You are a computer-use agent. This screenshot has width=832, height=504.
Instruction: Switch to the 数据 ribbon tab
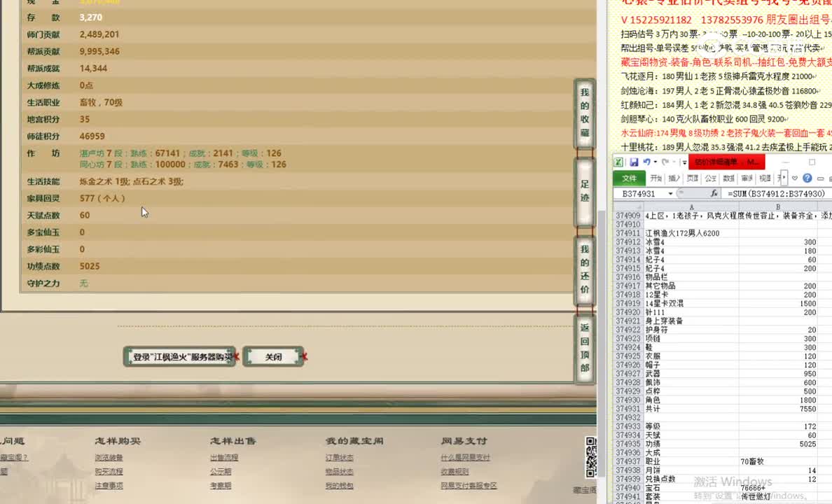click(730, 177)
